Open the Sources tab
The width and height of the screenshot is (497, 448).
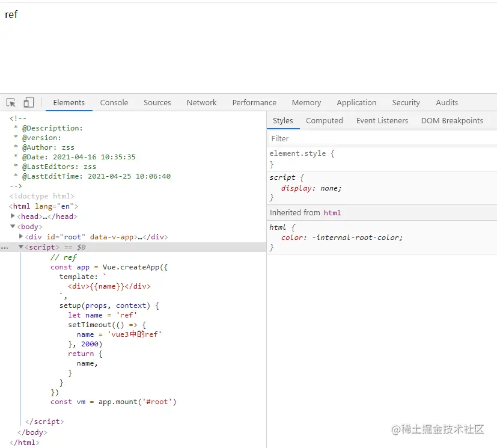coord(157,103)
